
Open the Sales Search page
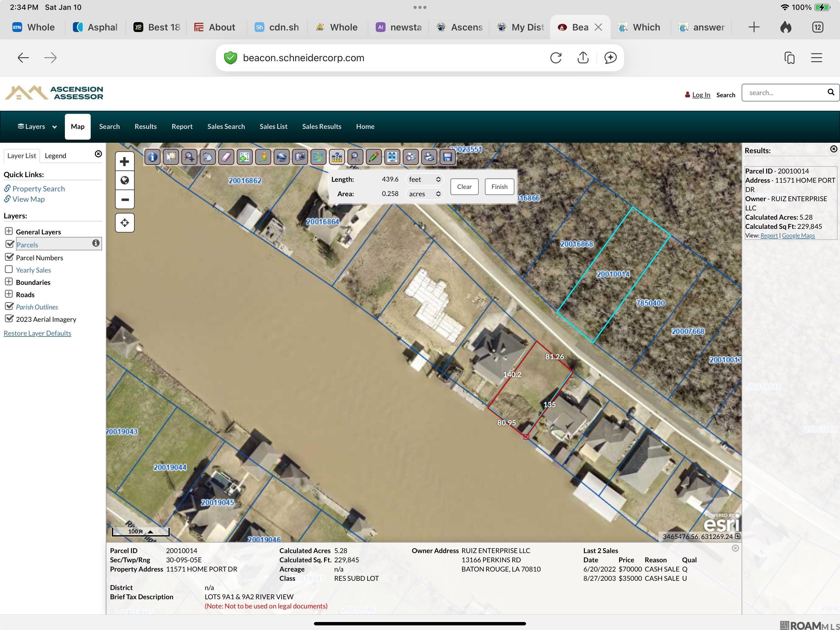[x=226, y=126]
